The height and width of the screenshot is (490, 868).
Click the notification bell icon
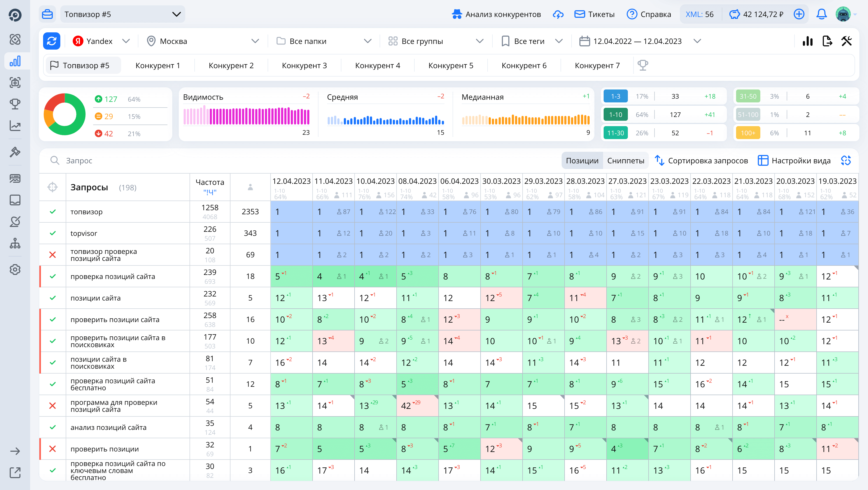click(821, 14)
